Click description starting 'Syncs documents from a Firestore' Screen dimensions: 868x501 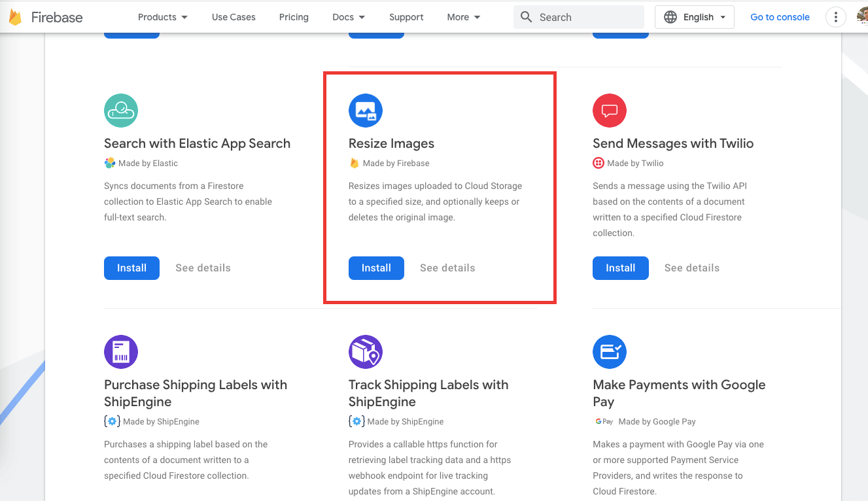[188, 201]
